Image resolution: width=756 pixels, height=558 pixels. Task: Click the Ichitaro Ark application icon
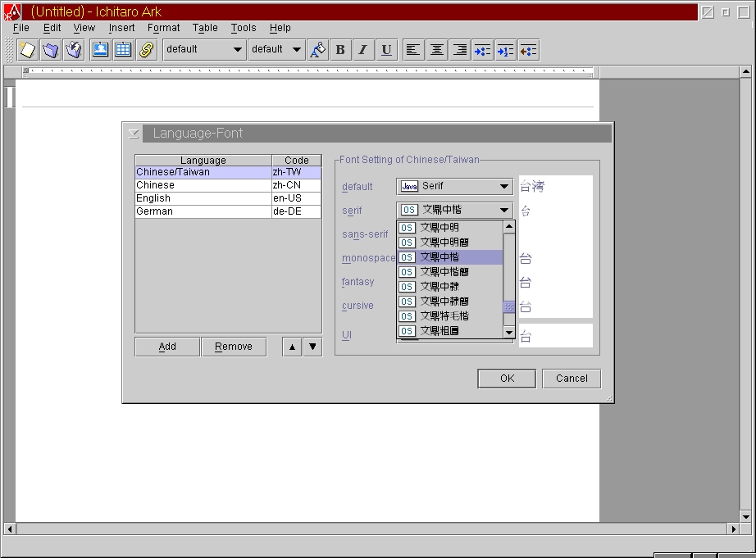coord(12,12)
